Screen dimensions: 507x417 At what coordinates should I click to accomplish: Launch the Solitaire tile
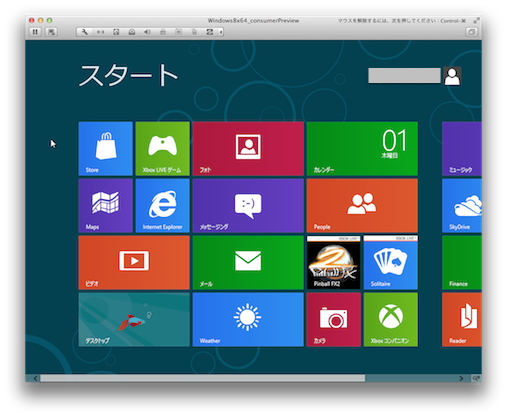click(x=391, y=262)
